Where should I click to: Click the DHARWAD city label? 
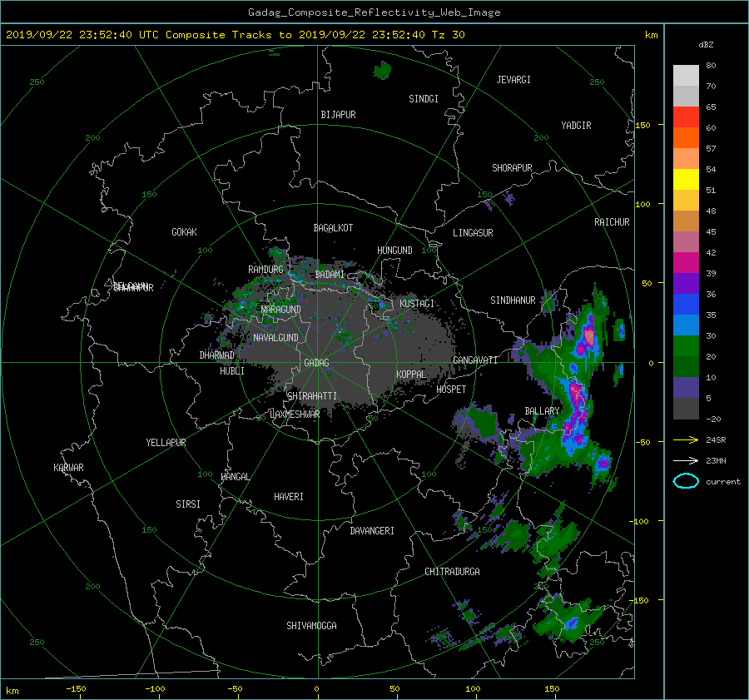217,355
